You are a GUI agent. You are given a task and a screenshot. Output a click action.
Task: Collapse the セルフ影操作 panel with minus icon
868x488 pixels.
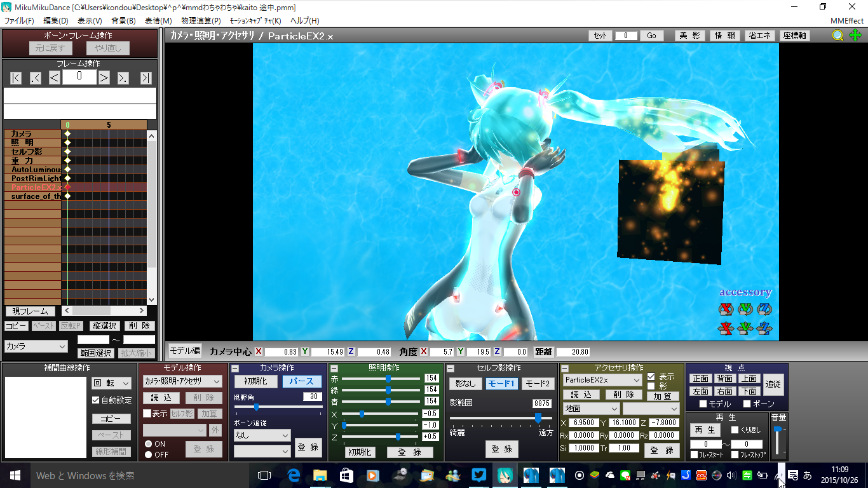451,369
